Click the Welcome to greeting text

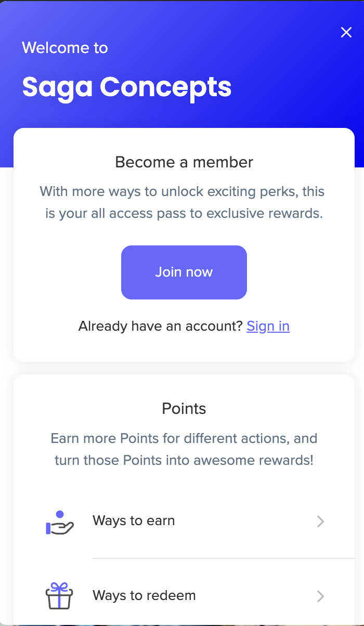click(64, 48)
